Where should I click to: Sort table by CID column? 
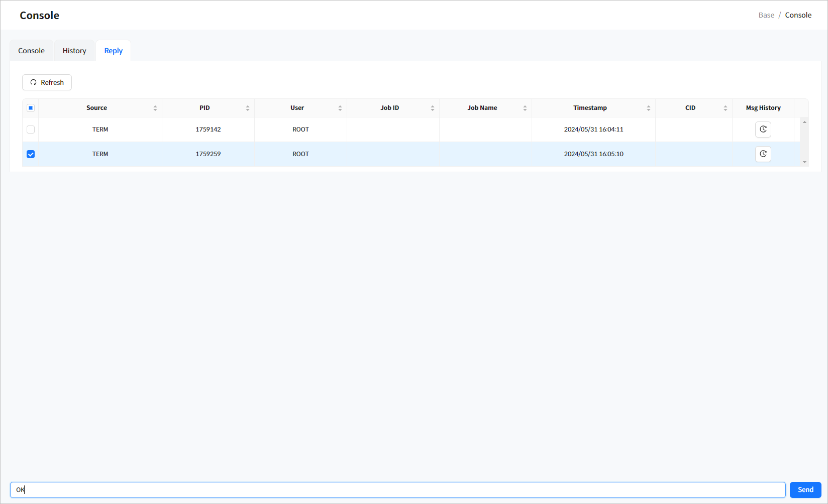pyautogui.click(x=725, y=108)
